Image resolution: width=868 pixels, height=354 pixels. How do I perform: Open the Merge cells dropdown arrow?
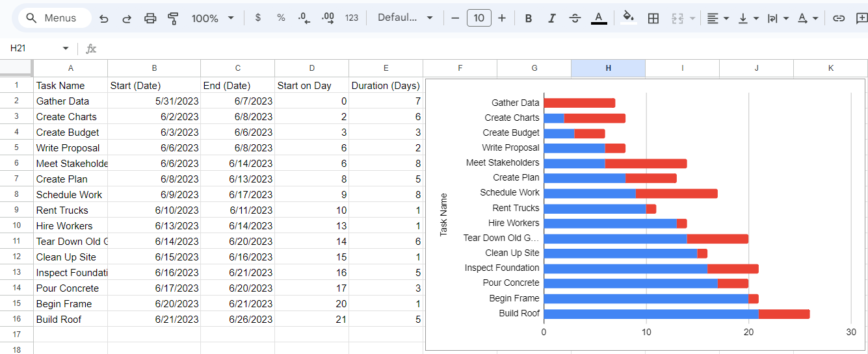692,18
